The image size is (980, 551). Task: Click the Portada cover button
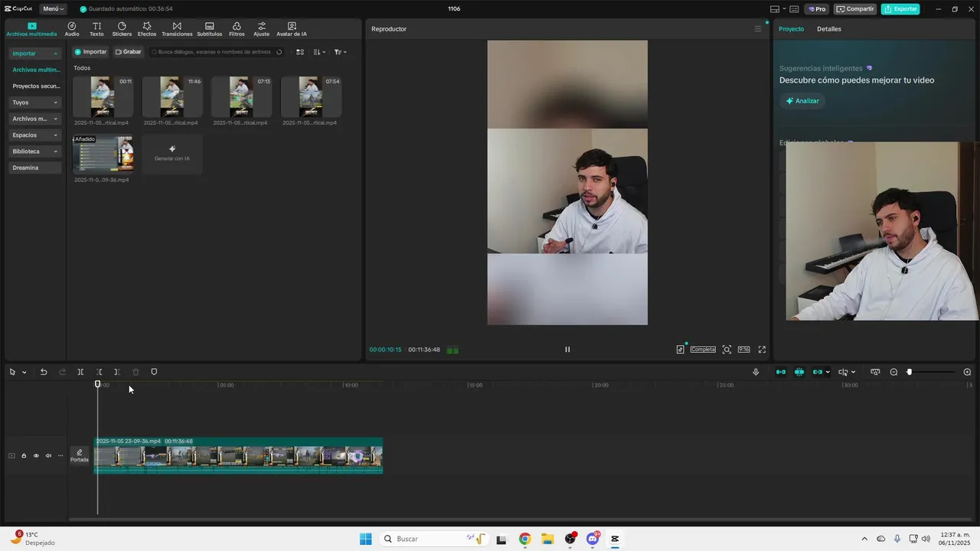click(80, 456)
